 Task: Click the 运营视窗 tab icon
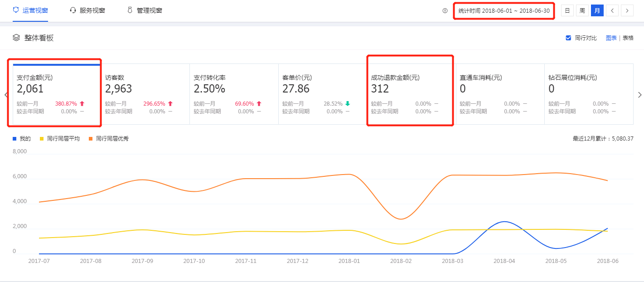tap(16, 10)
